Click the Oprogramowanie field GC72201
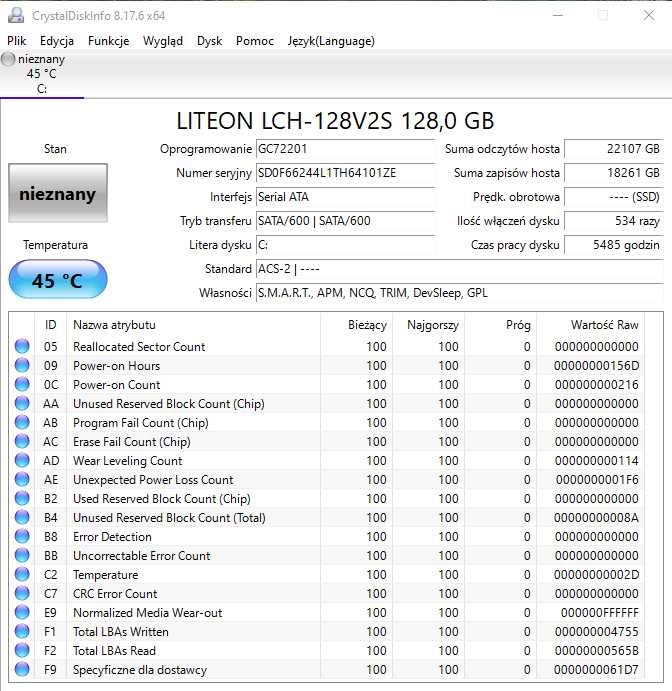 point(345,149)
